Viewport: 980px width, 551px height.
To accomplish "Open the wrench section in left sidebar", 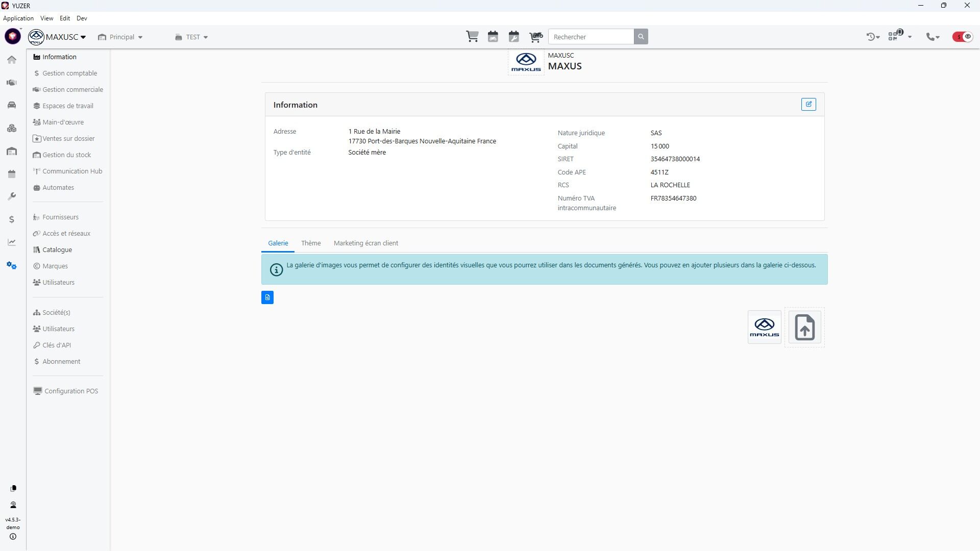I will 12,196.
